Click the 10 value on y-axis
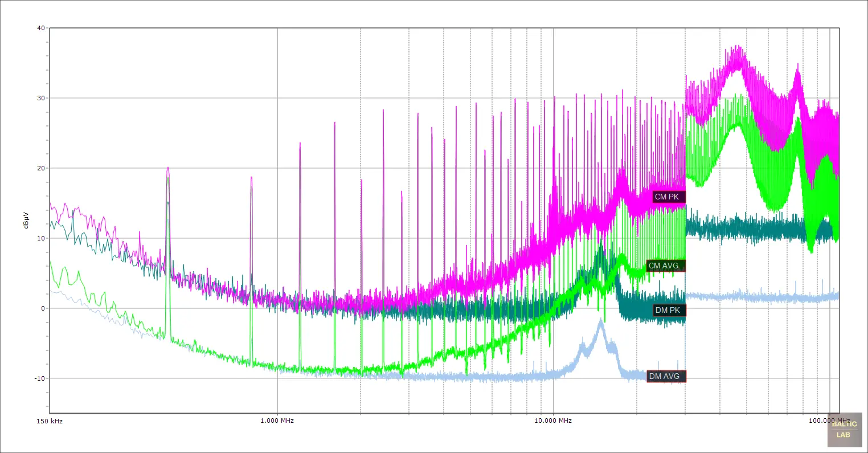 (40, 238)
